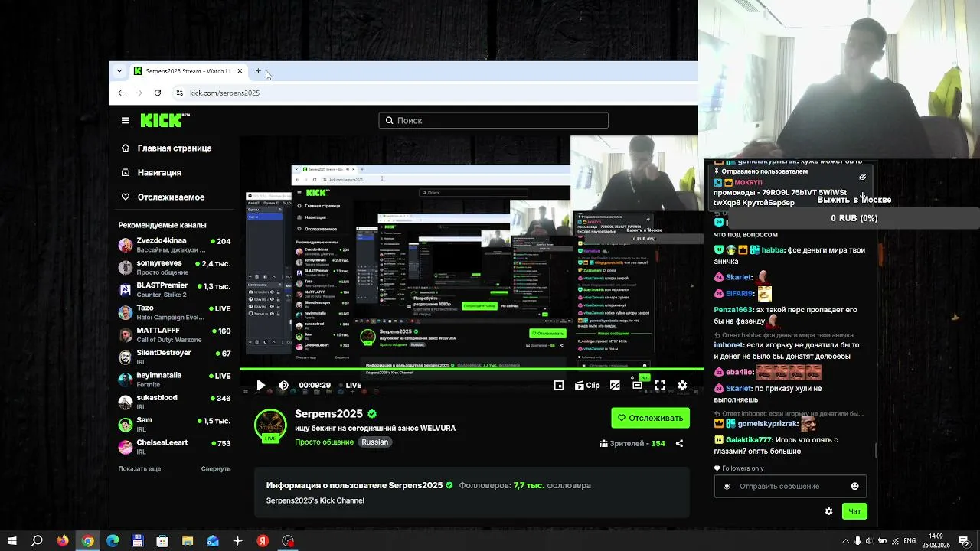Image resolution: width=980 pixels, height=551 pixels.
Task: Collapse list with Свернуть
Action: click(216, 468)
